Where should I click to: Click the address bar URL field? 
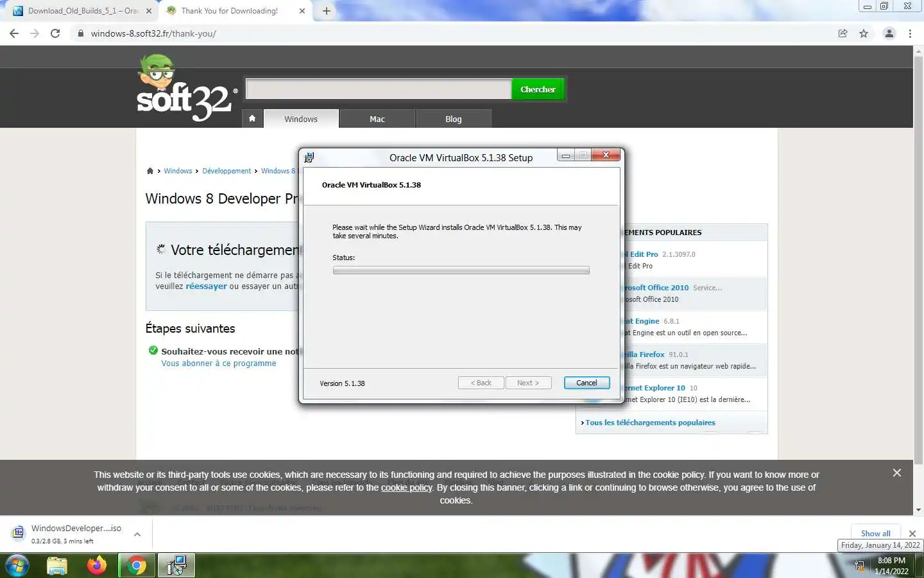click(x=449, y=33)
